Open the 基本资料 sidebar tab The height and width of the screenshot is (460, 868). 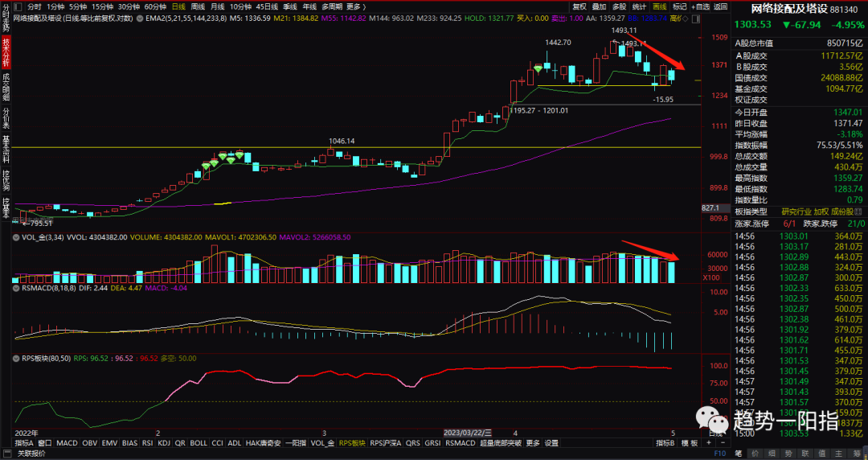[x=6, y=150]
